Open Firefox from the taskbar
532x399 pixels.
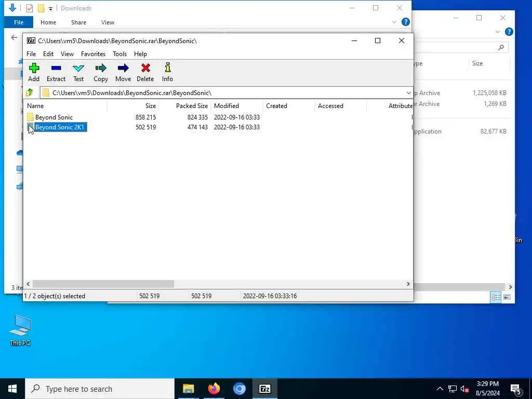214,389
